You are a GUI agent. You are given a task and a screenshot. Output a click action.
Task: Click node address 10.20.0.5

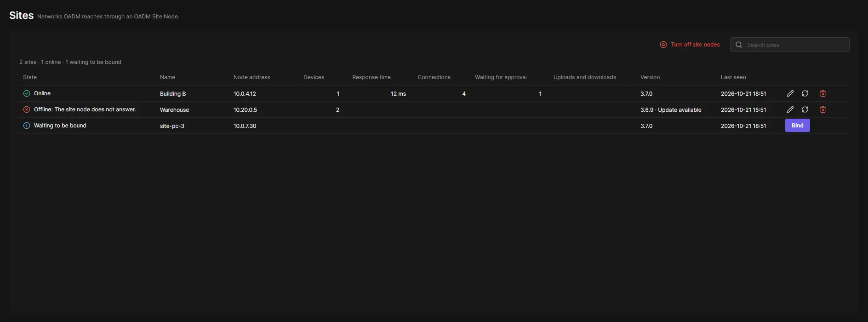coord(245,110)
